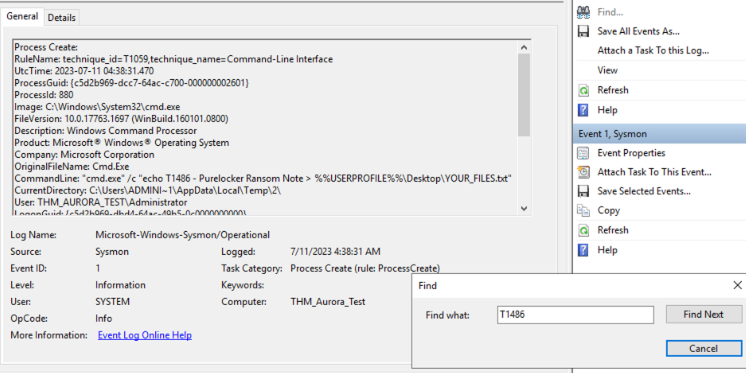Screen dimensions: 746x373
Task: Click the CommandLine line with Purelocker Ransom Note
Action: tap(263, 178)
